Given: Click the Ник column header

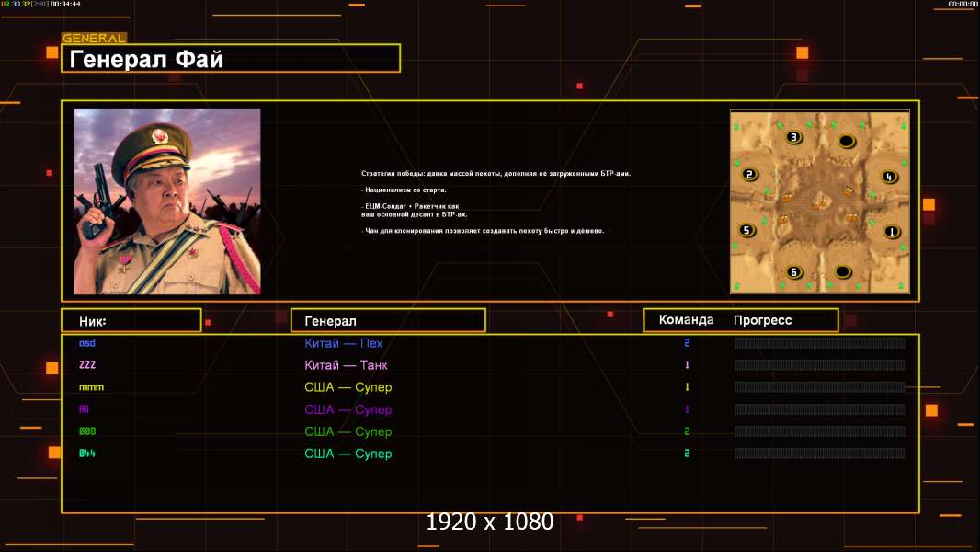Looking at the screenshot, I should coord(131,320).
